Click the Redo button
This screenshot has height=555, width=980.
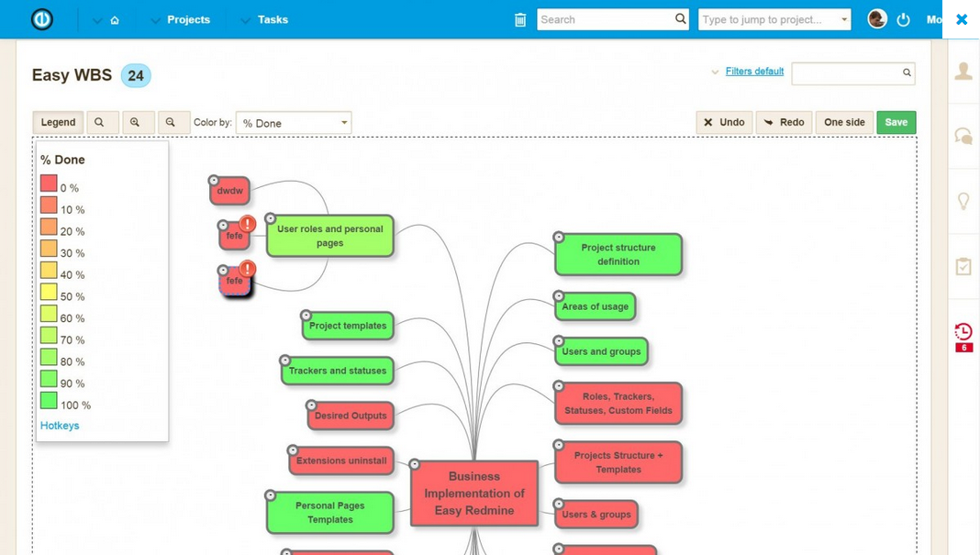[x=784, y=123]
